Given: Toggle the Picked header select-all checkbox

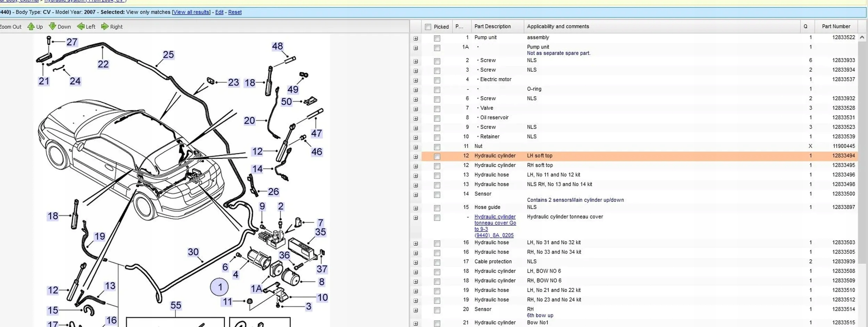Looking at the screenshot, I should (428, 27).
